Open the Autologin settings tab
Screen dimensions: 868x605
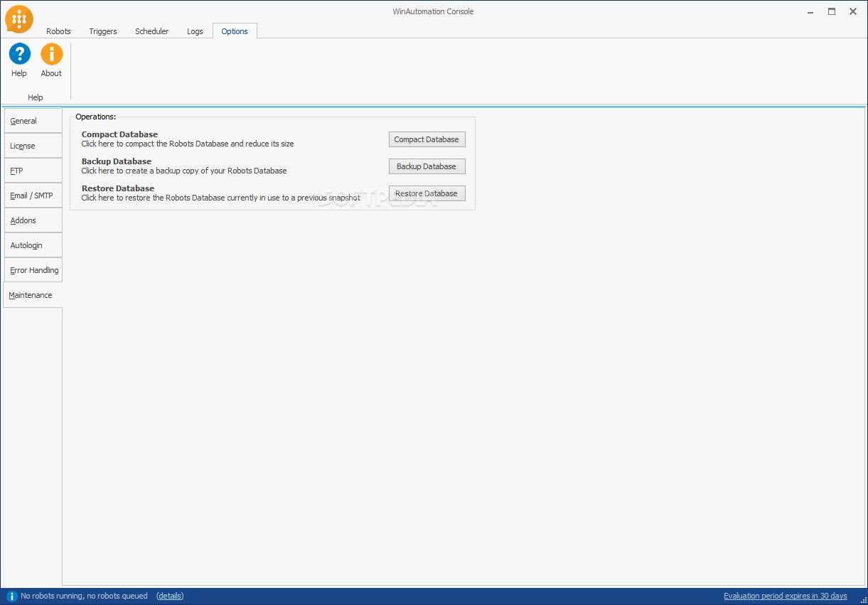tap(33, 245)
